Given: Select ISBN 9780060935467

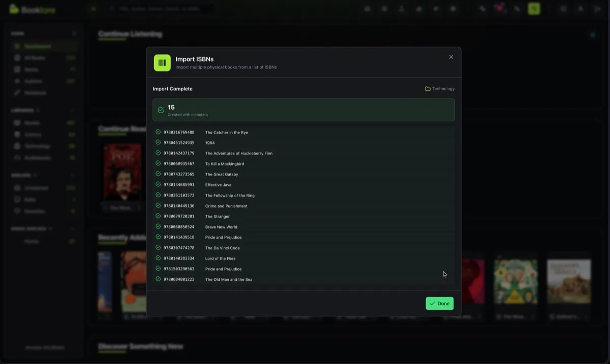Looking at the screenshot, I should pyautogui.click(x=179, y=164).
